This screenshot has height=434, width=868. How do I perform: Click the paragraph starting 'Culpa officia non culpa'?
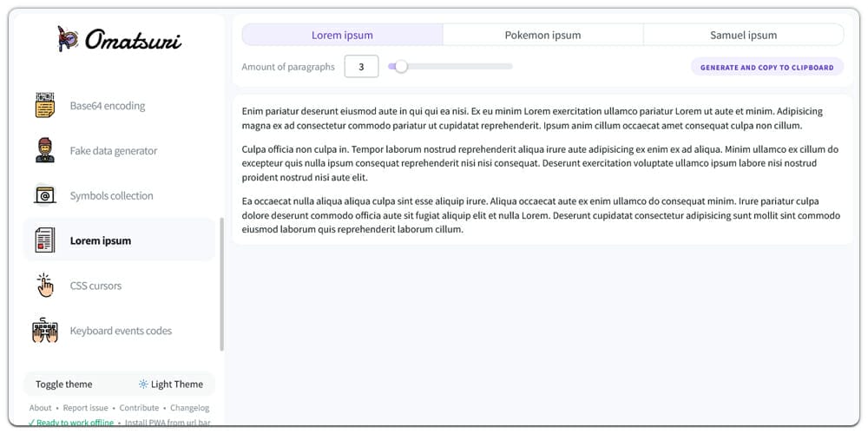coord(540,163)
